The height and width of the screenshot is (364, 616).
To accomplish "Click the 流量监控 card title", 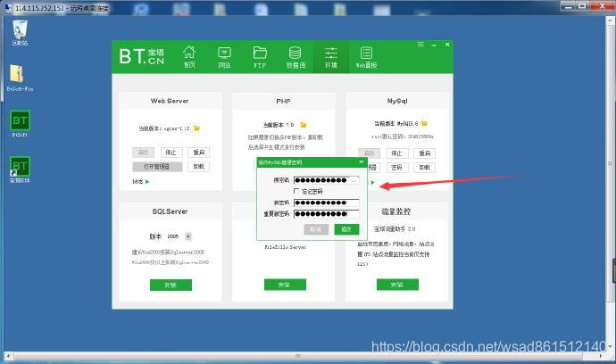I will coord(396,211).
